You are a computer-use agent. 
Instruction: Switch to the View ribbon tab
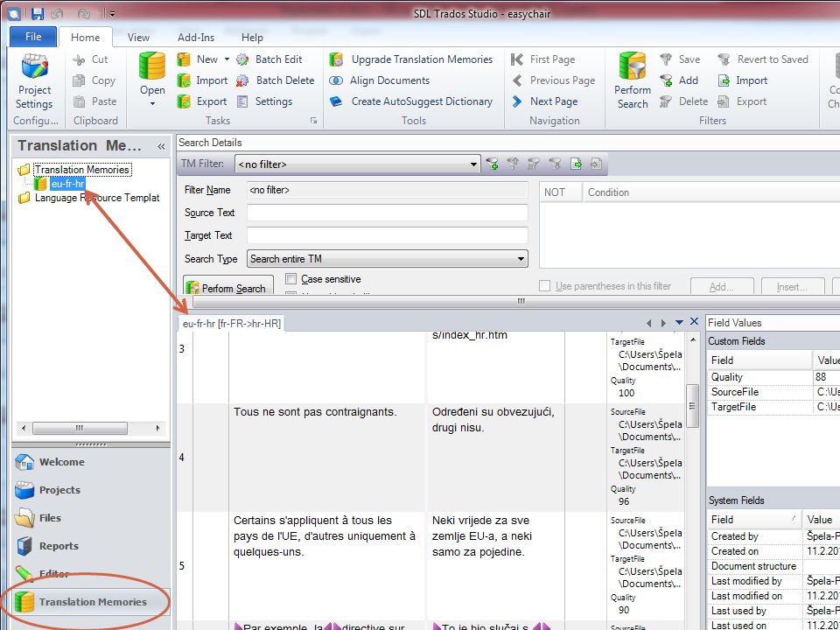tap(138, 37)
